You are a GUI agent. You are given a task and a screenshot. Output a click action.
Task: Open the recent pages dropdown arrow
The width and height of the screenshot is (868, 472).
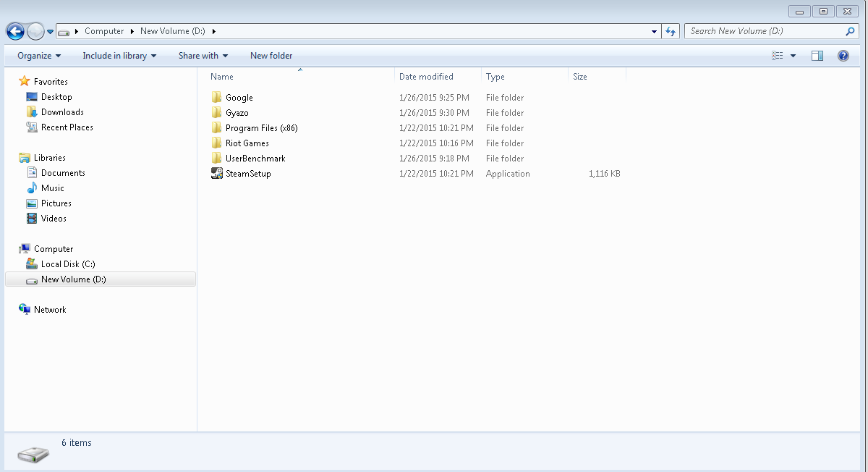point(50,32)
